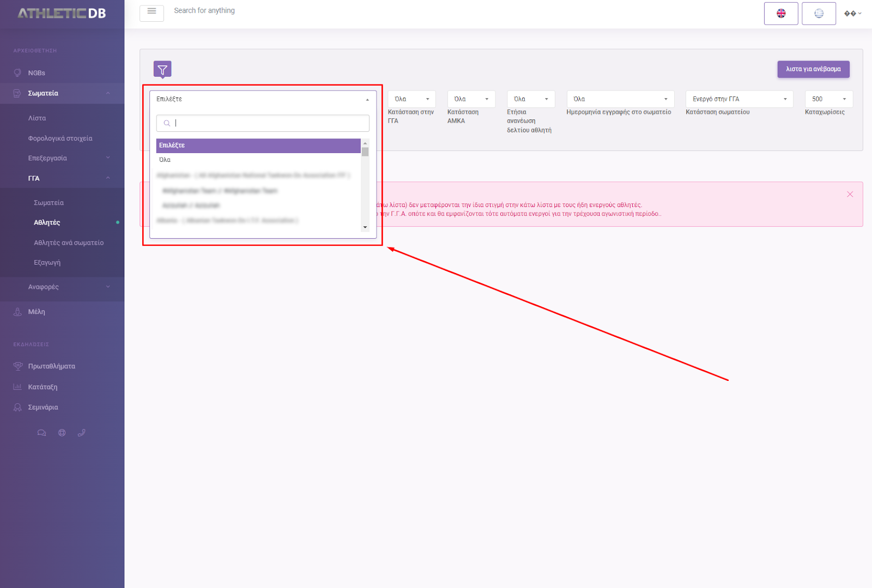The width and height of the screenshot is (872, 588).
Task: Open the user profile menu
Action: tap(852, 14)
